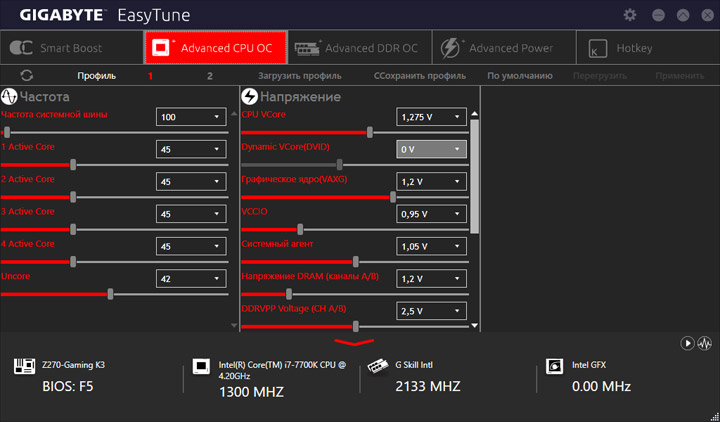The height and width of the screenshot is (422, 720).
Task: Click the memory module icon beside G Skill
Action: (x=378, y=366)
